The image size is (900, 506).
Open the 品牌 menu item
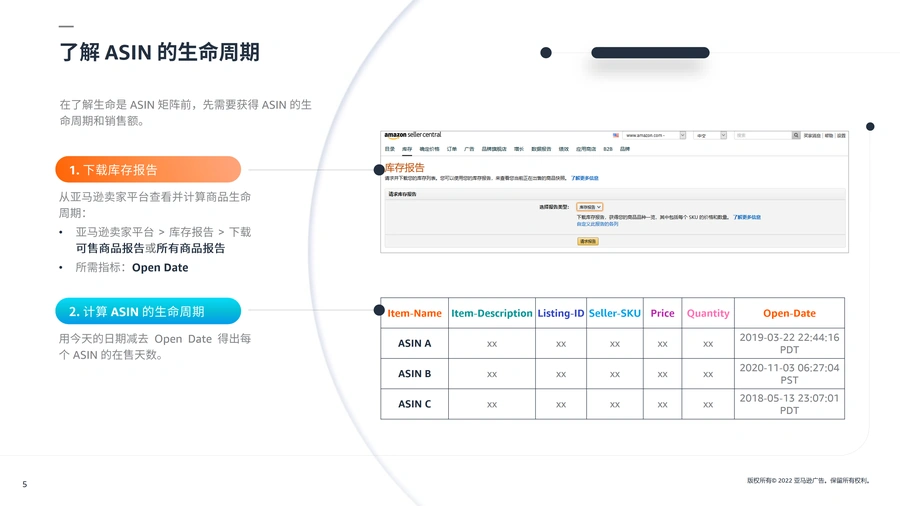625,149
